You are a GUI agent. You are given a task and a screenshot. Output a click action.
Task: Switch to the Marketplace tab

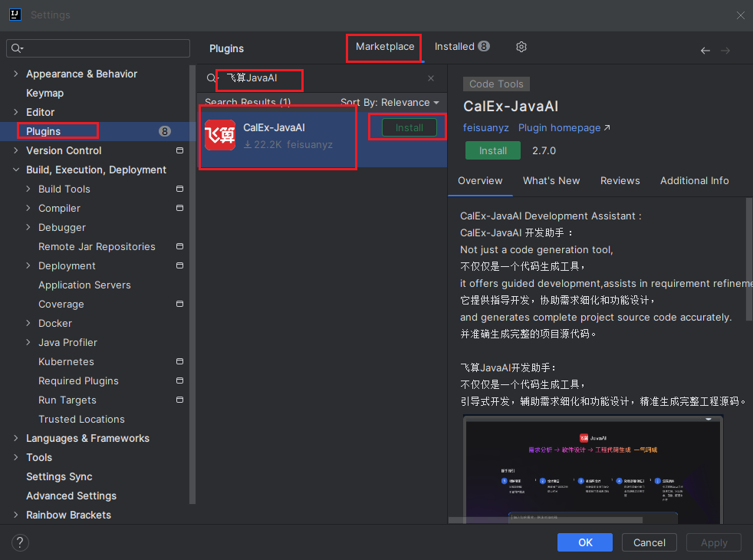[384, 47]
